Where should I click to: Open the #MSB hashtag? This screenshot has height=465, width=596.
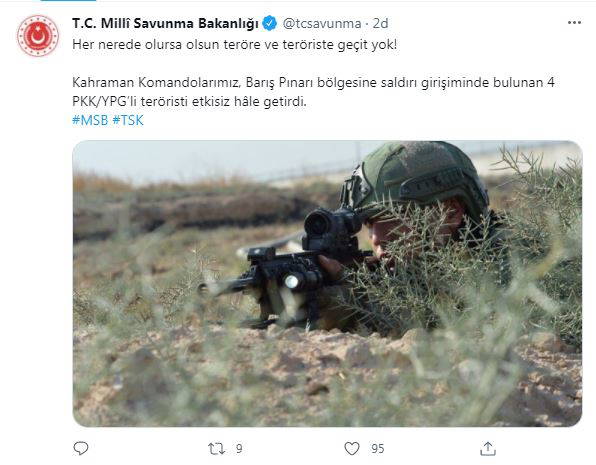(x=90, y=120)
